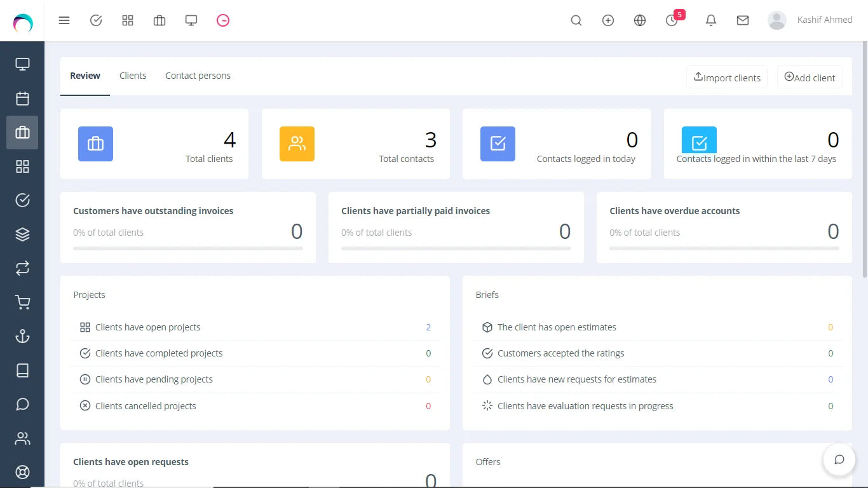Viewport: 868px width, 488px height.
Task: Open stacked layers icon in left sidebar
Action: pyautogui.click(x=22, y=234)
